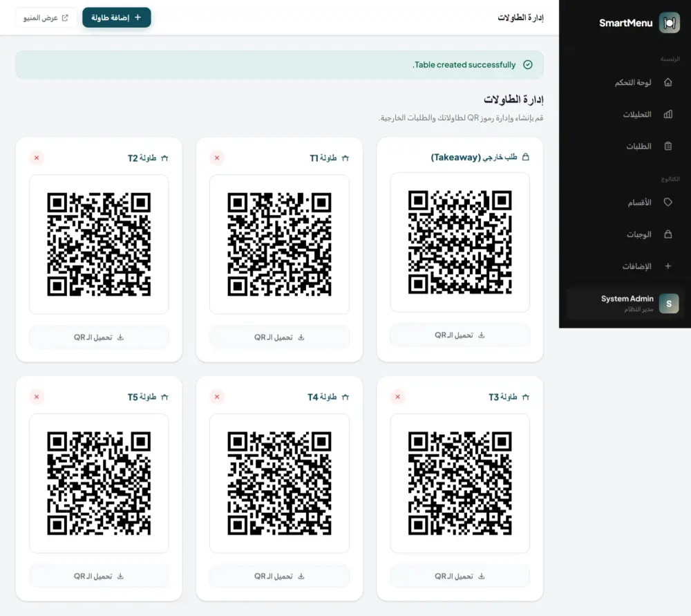Click the tag icon beside الأقسام

[668, 203]
